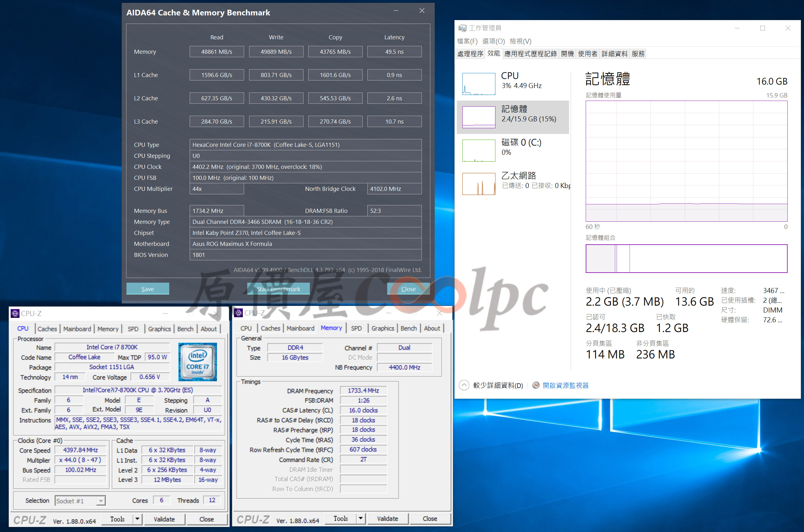Viewport: 804px width, 532px height.
Task: Collapse details with the chevron-up icon
Action: point(464,385)
